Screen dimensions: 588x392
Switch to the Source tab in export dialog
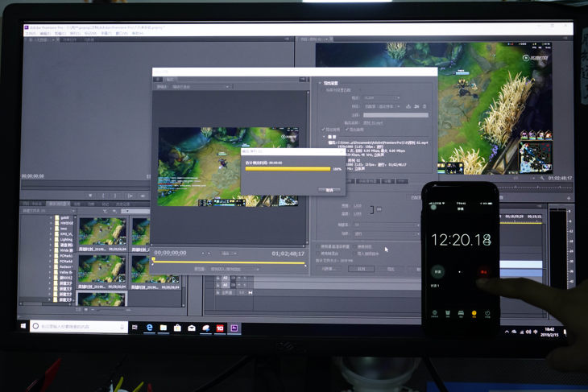coord(158,80)
